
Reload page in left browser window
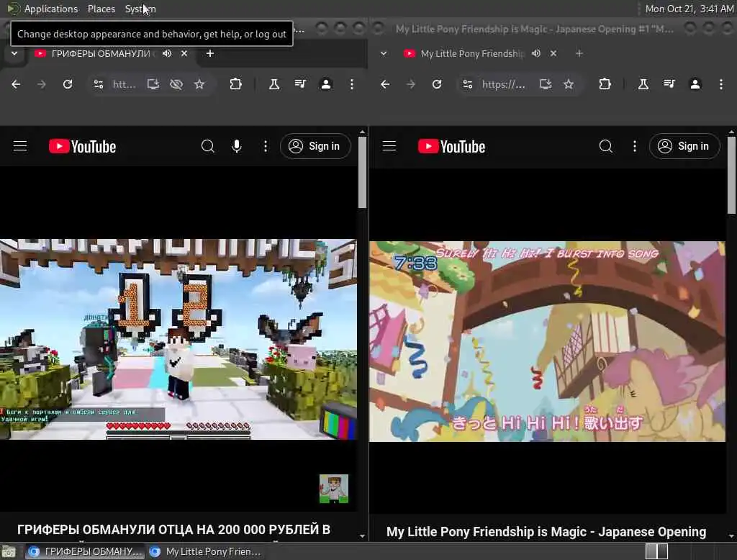coord(68,84)
